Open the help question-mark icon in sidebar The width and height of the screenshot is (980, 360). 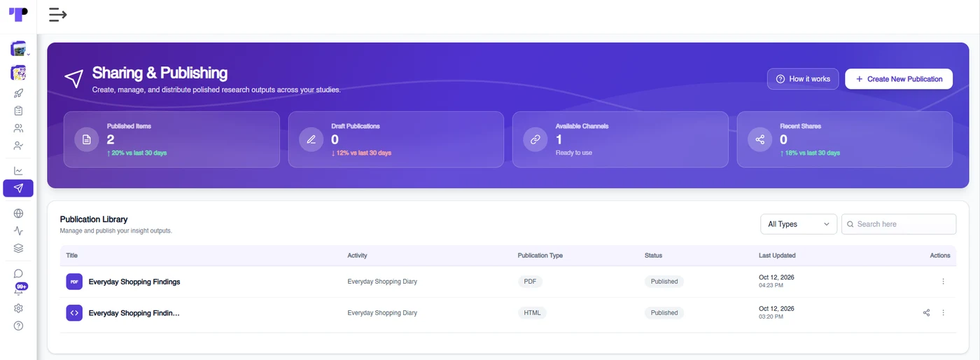click(18, 326)
